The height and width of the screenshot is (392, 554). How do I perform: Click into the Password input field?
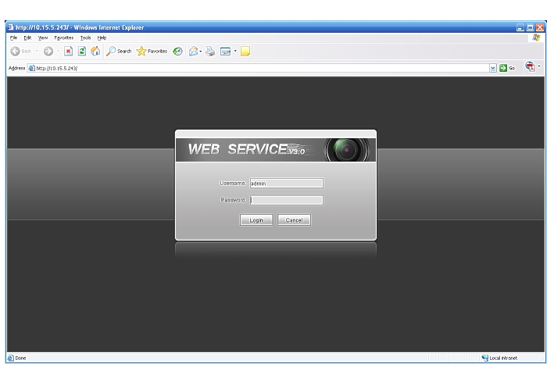(286, 200)
